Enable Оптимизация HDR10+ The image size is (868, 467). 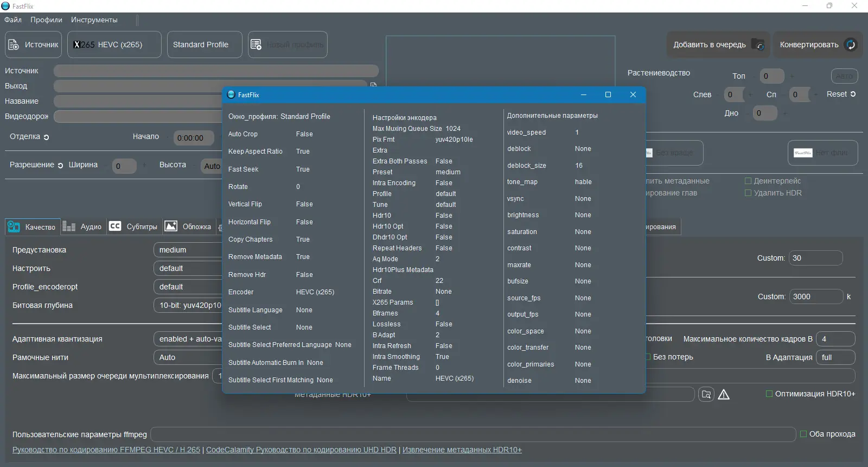[x=769, y=394]
